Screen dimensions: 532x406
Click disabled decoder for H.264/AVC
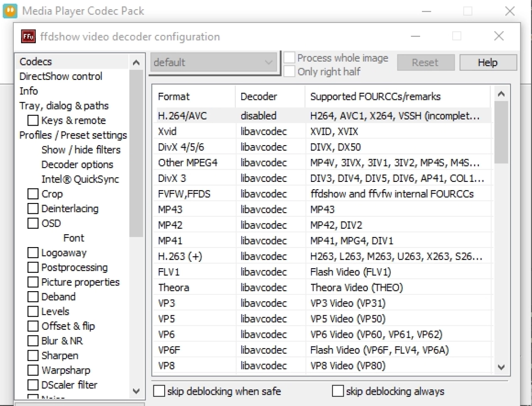pyautogui.click(x=259, y=116)
